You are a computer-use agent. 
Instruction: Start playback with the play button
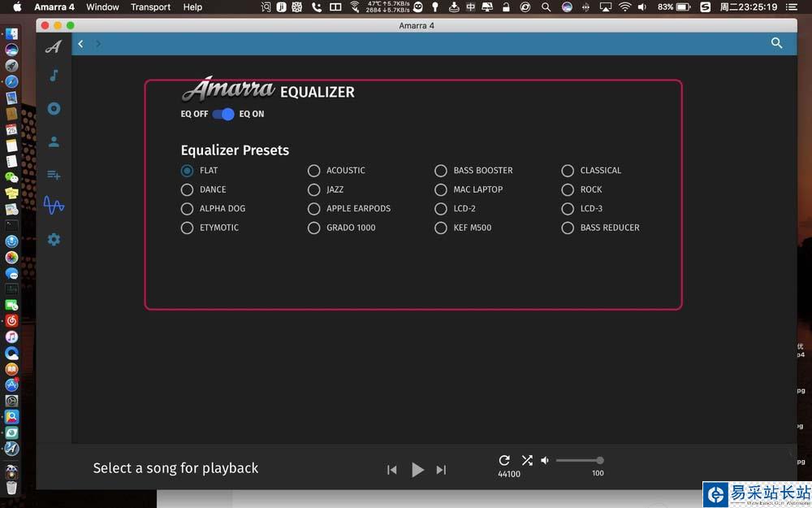417,470
